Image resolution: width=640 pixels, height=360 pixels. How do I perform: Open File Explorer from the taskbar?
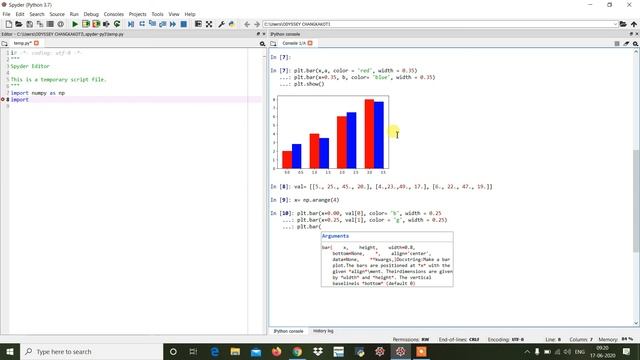[235, 351]
